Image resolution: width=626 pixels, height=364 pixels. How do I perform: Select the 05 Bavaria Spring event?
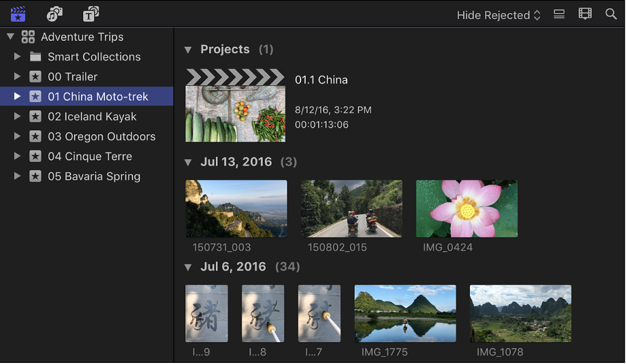pyautogui.click(x=93, y=176)
